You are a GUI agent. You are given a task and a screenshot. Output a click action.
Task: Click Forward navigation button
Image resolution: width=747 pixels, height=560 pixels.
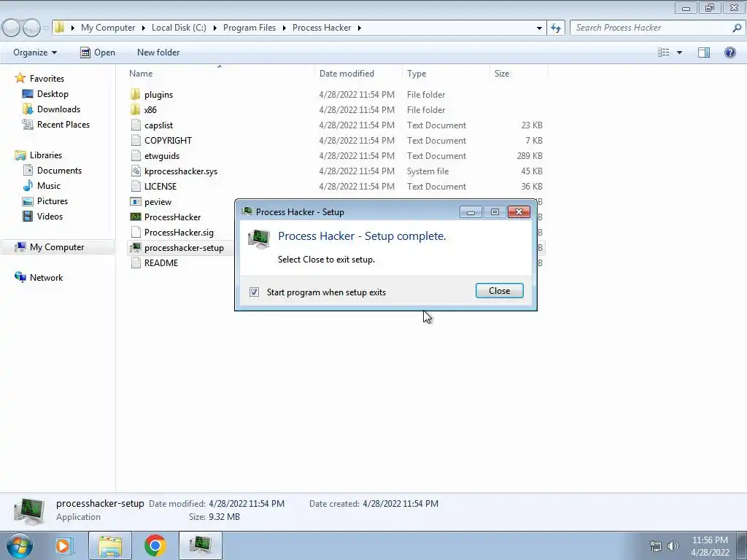31,28
